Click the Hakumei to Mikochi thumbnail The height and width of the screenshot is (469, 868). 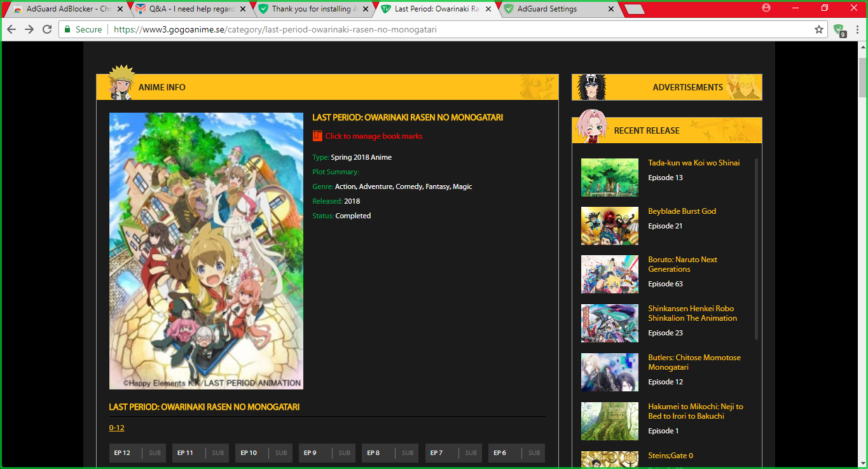coord(610,421)
